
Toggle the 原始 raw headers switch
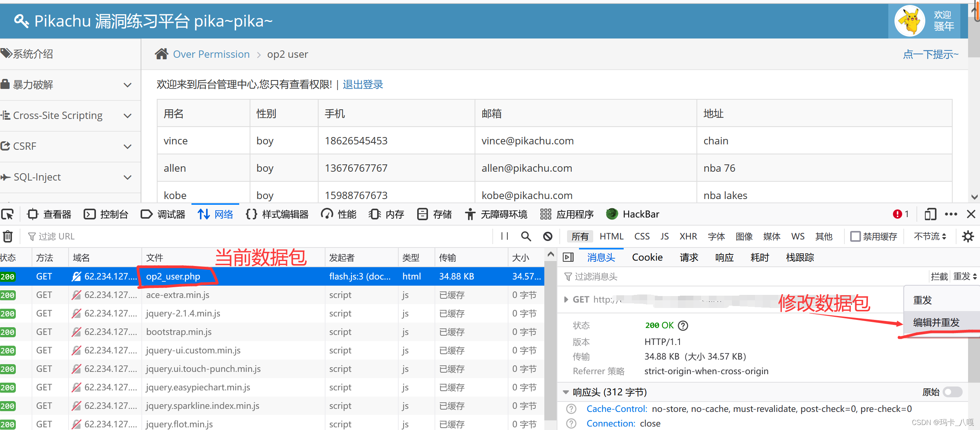952,392
